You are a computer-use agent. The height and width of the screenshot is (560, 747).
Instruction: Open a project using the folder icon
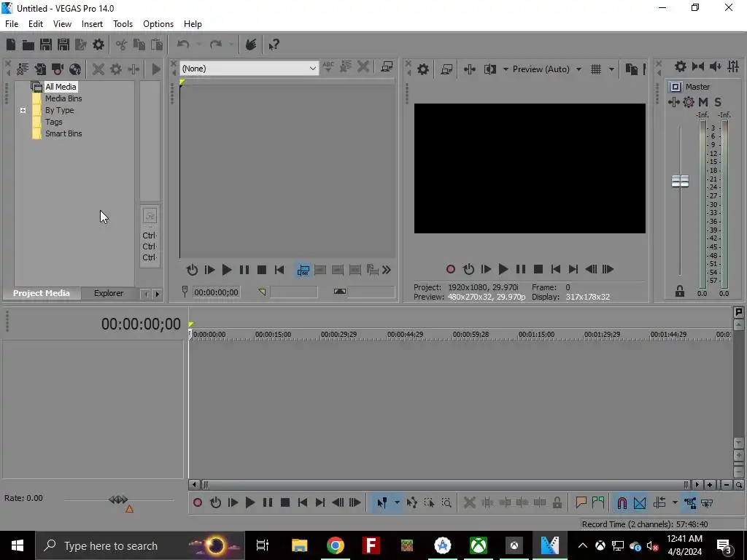pos(28,44)
